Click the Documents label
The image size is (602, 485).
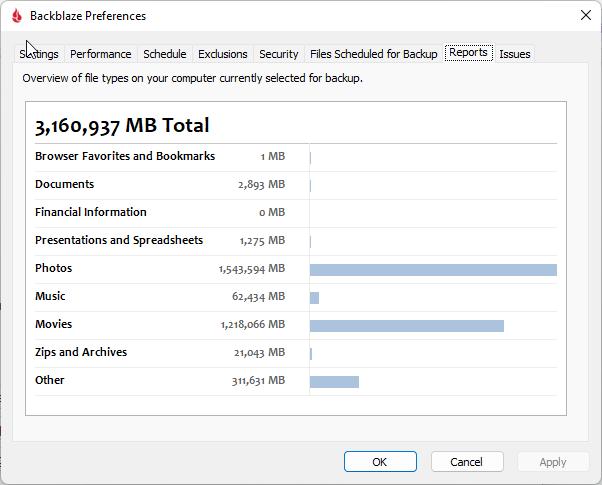coord(64,184)
